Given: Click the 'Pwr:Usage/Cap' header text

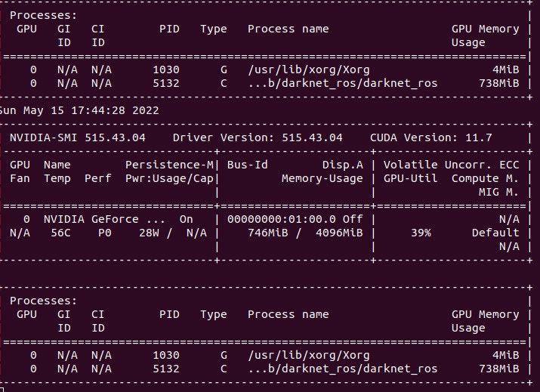Looking at the screenshot, I should point(169,178).
